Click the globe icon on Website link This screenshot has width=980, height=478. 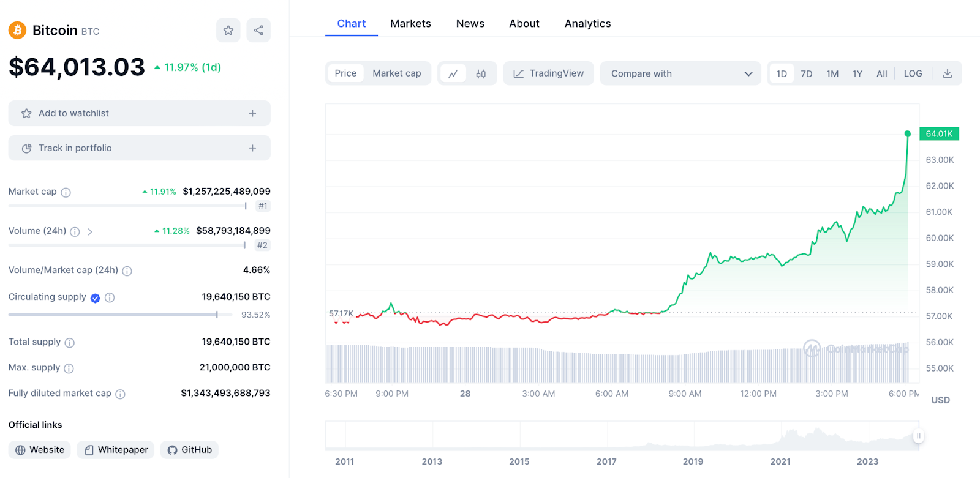20,450
